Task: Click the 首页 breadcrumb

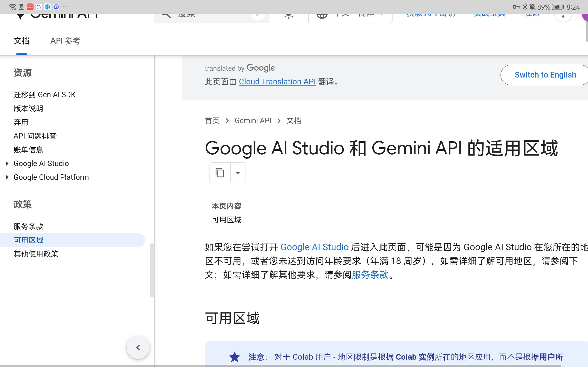Action: [x=212, y=121]
